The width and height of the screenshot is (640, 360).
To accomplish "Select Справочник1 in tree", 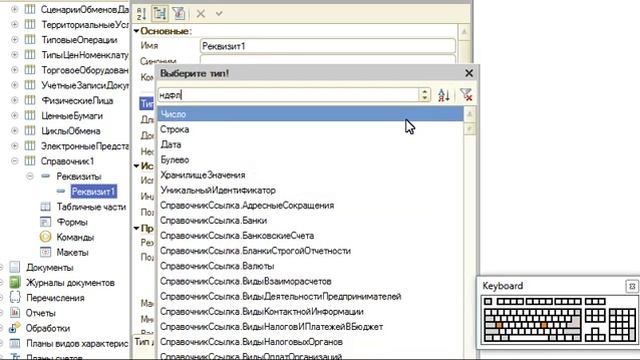I will click(x=67, y=161).
